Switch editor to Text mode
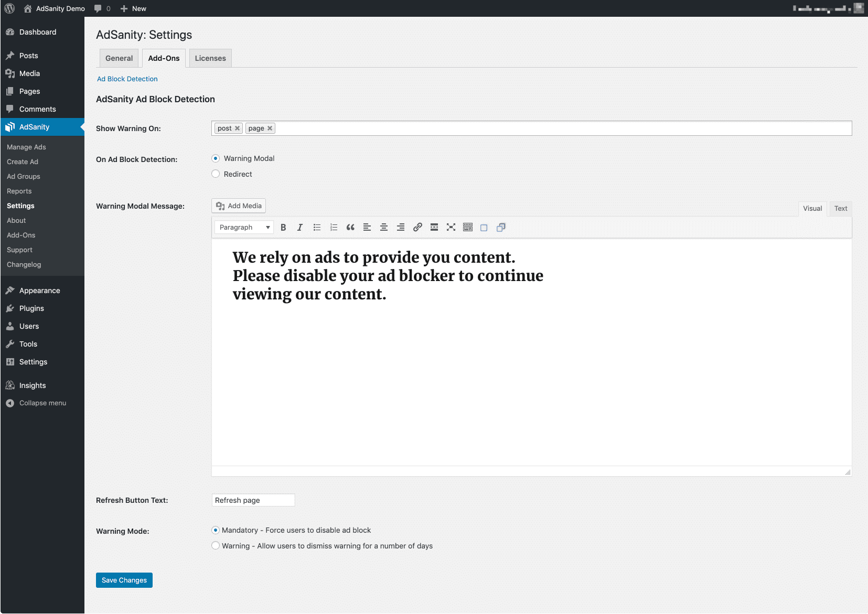Viewport: 868px width, 614px height. pos(841,209)
